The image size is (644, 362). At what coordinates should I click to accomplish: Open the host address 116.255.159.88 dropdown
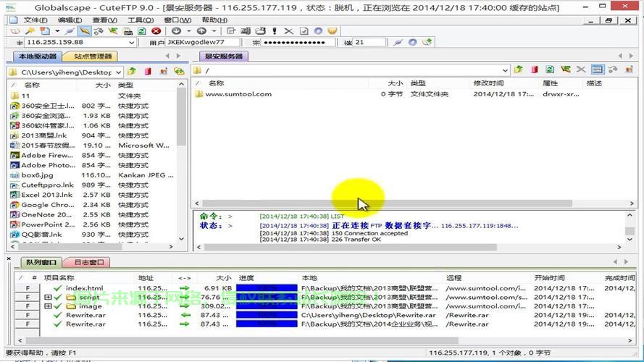coord(131,43)
